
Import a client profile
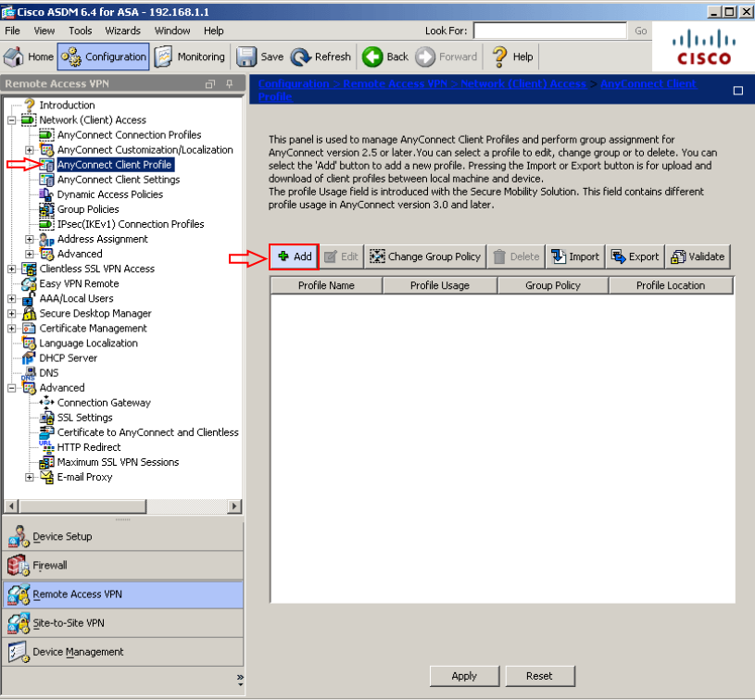[x=574, y=256]
